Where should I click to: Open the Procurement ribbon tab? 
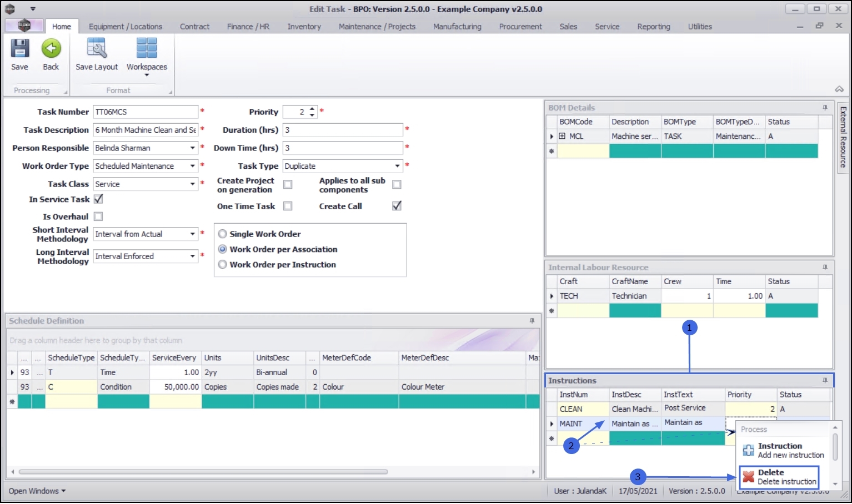click(520, 27)
